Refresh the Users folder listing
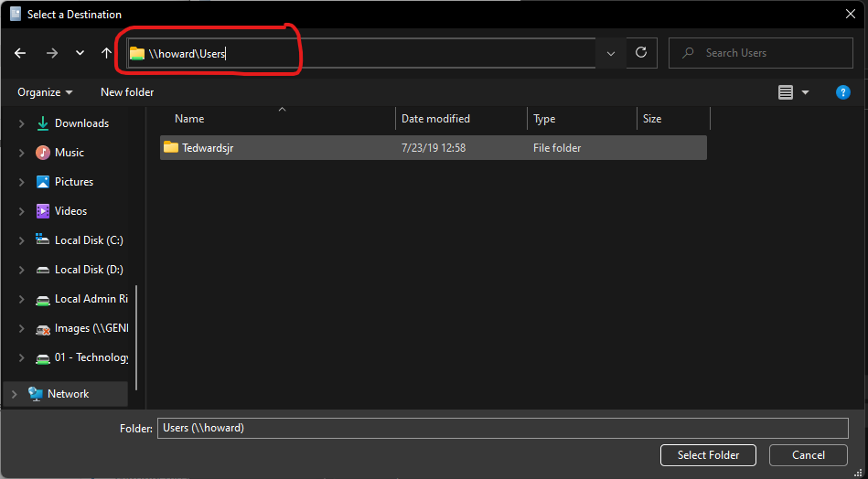Image resolution: width=868 pixels, height=479 pixels. tap(641, 53)
